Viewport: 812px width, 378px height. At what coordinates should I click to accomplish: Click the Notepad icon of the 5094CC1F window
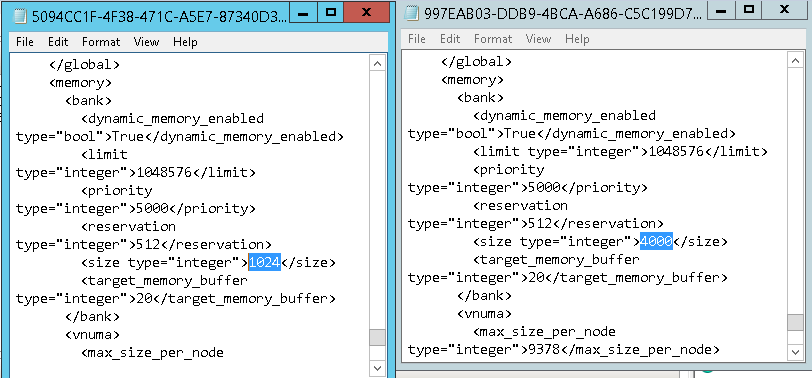pyautogui.click(x=21, y=16)
